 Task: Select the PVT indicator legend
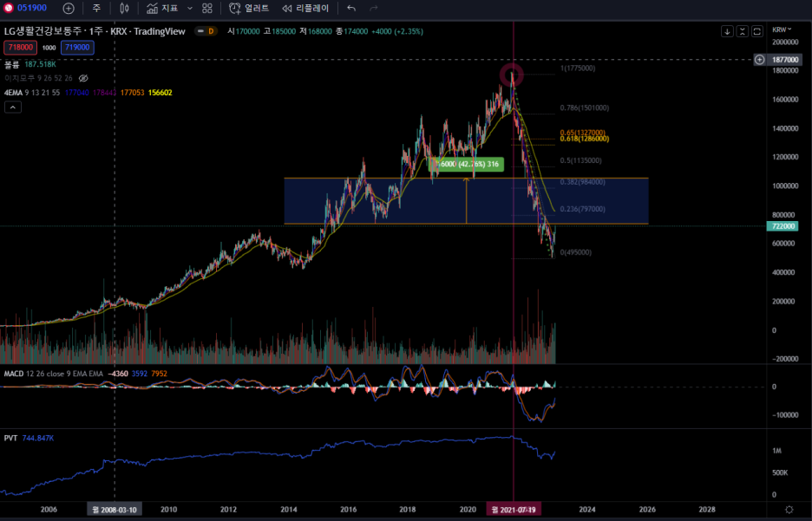pyautogui.click(x=10, y=439)
